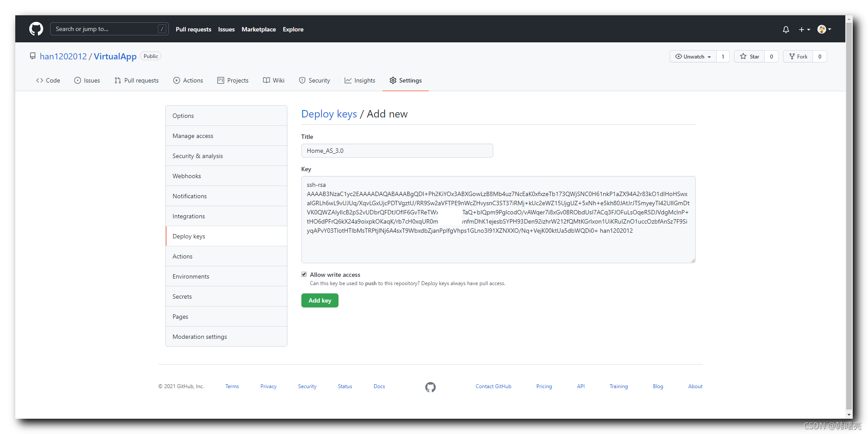This screenshot has width=868, height=434.
Task: Open the notifications bell icon
Action: (786, 30)
